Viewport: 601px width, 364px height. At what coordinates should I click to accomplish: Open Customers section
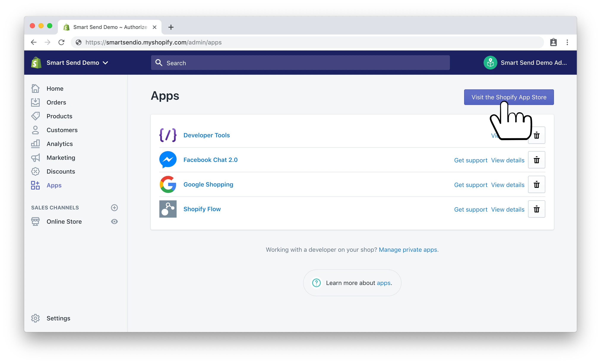pos(62,130)
